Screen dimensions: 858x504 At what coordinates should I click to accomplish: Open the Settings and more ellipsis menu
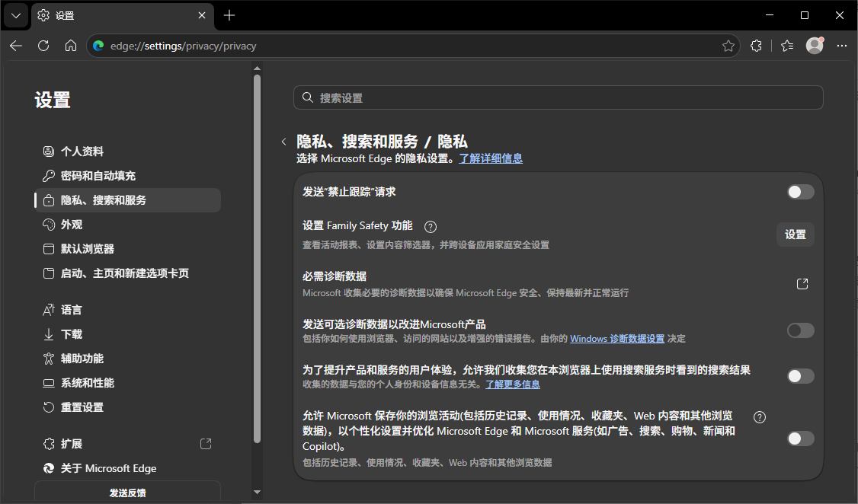tap(842, 46)
